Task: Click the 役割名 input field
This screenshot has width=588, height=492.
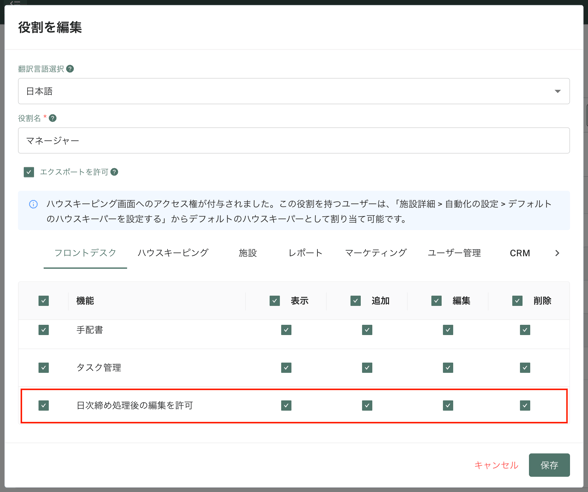Action: click(294, 141)
